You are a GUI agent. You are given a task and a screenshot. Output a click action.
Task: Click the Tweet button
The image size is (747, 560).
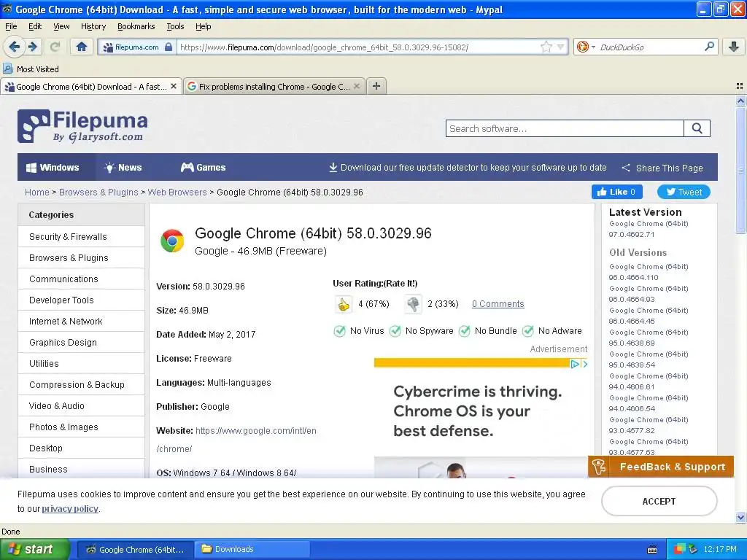(684, 192)
